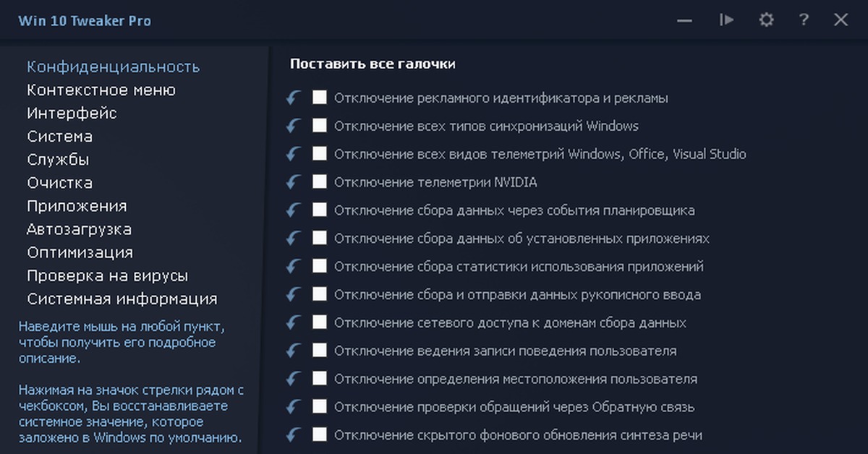Switch to Приложения section
Viewport: 868px width, 454px height.
tap(77, 205)
